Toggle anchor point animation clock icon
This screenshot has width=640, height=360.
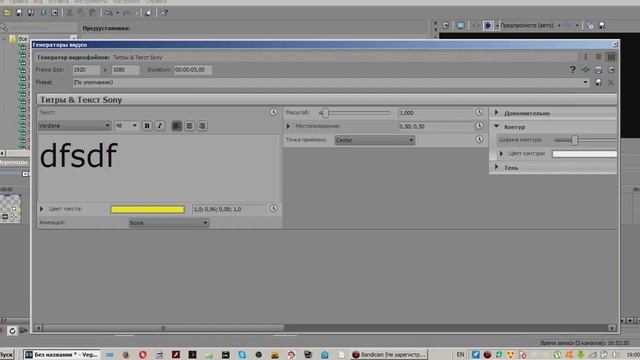pos(480,140)
